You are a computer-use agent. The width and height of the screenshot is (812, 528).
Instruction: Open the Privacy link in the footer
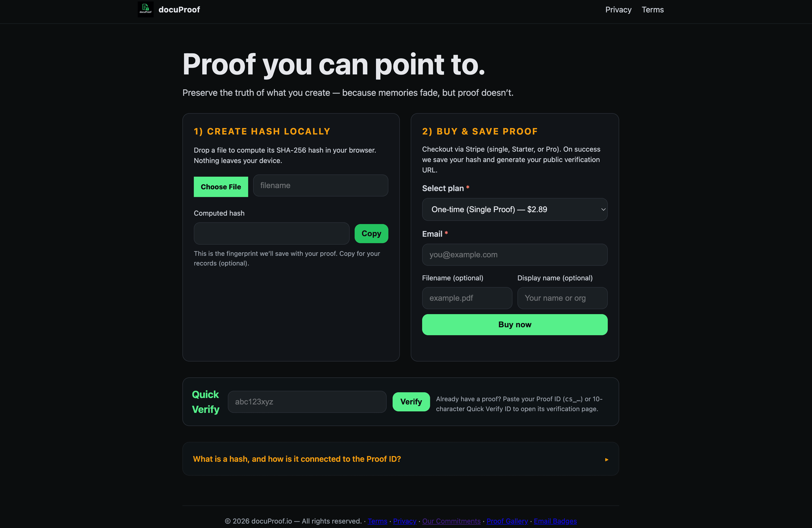[x=404, y=521]
